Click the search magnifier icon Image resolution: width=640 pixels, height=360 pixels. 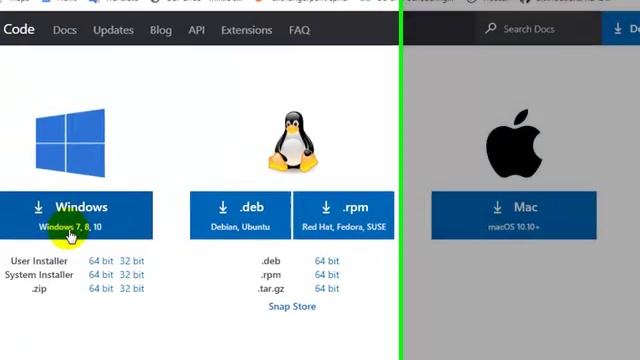pyautogui.click(x=491, y=28)
